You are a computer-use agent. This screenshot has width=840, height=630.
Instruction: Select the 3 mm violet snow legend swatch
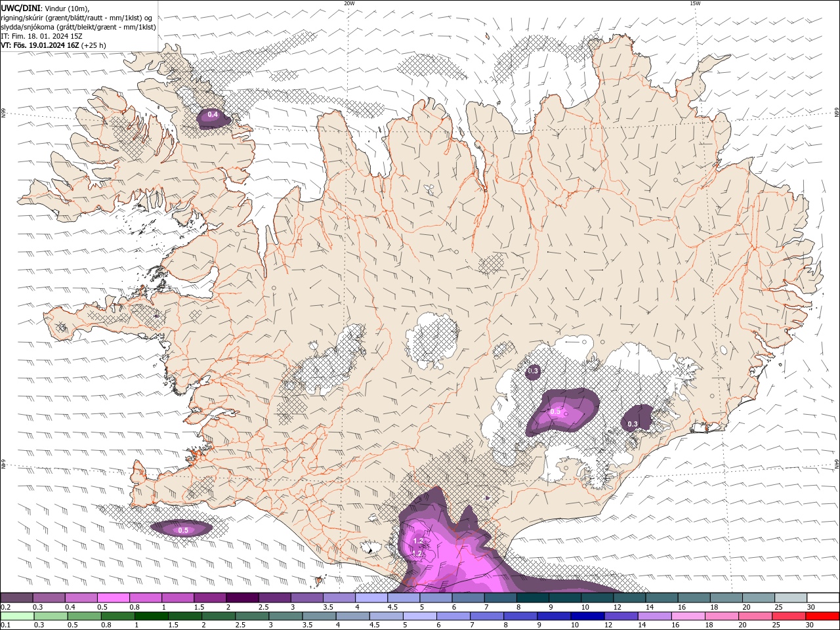[306, 598]
